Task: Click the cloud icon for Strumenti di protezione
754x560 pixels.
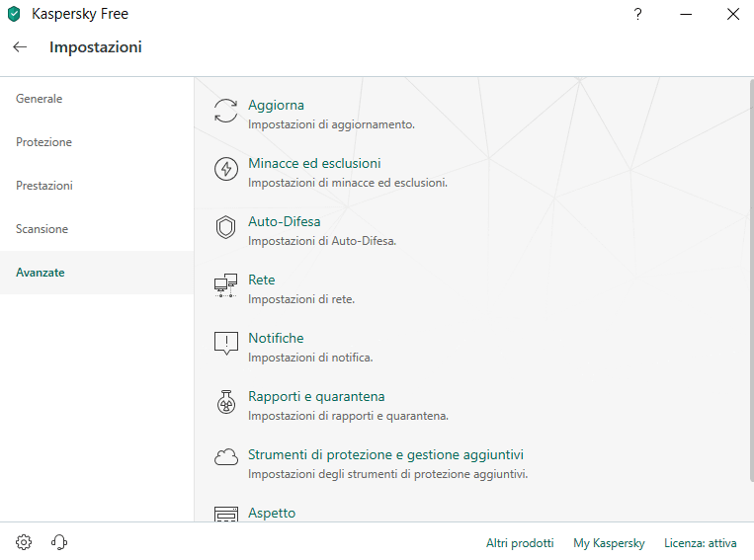Action: pyautogui.click(x=226, y=458)
